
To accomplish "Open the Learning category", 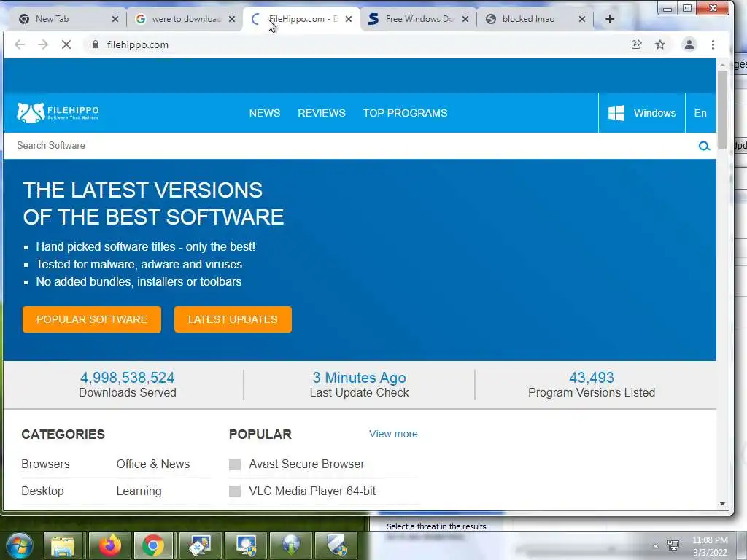I will (139, 491).
